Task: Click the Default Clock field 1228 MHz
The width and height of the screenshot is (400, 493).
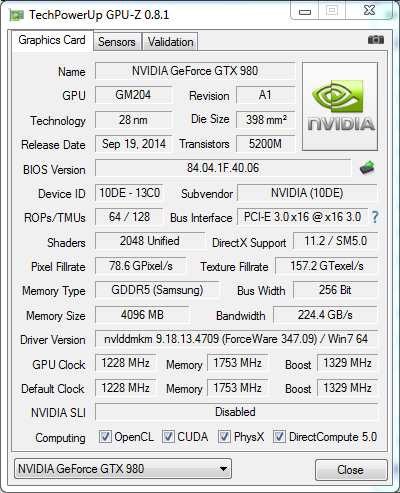Action: (x=126, y=388)
